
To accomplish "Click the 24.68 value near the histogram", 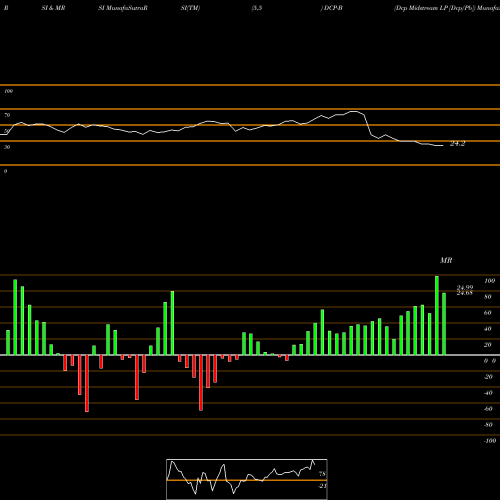I will coord(465,293).
